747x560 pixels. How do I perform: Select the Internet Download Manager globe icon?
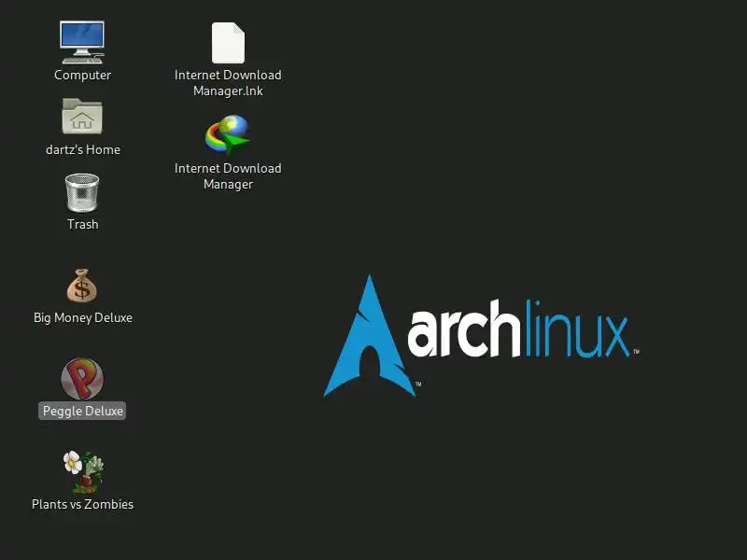tap(228, 134)
